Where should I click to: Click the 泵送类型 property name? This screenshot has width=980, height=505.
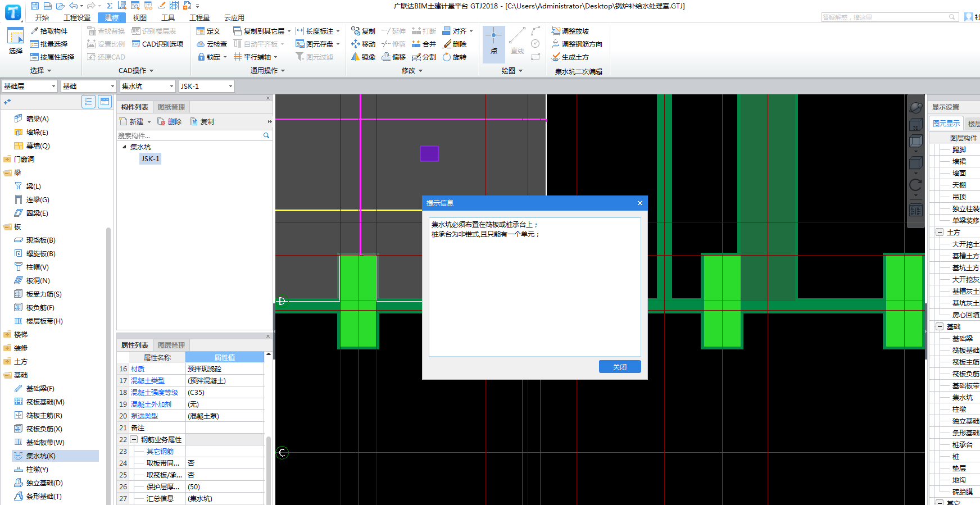click(x=144, y=416)
